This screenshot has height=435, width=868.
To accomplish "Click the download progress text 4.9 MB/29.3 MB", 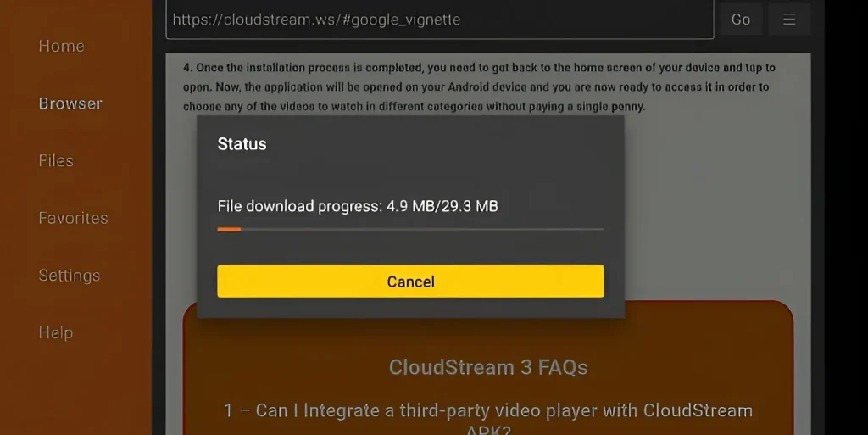I will click(x=442, y=206).
